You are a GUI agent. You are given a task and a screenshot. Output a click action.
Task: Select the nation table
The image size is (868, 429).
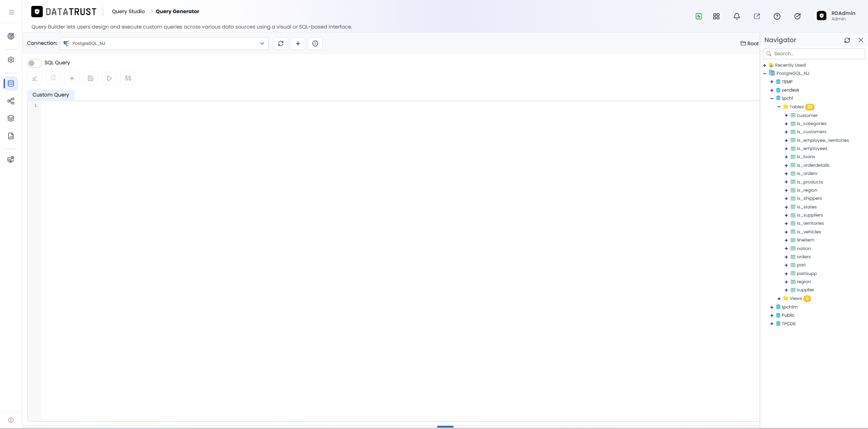[804, 249]
